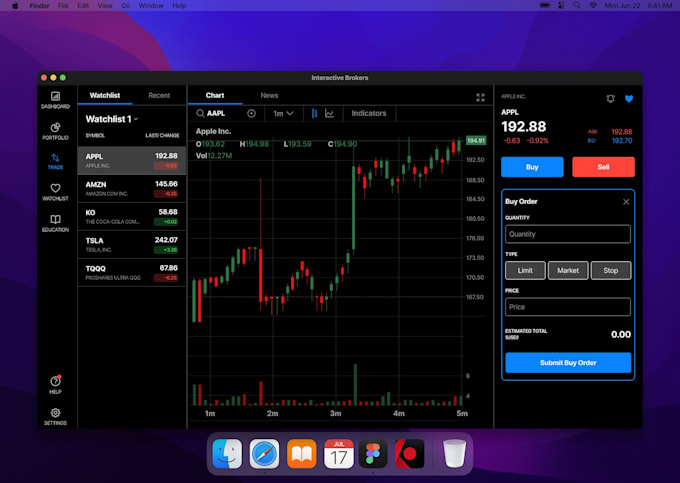Open Figma from the dock
680x483 pixels.
click(x=373, y=454)
